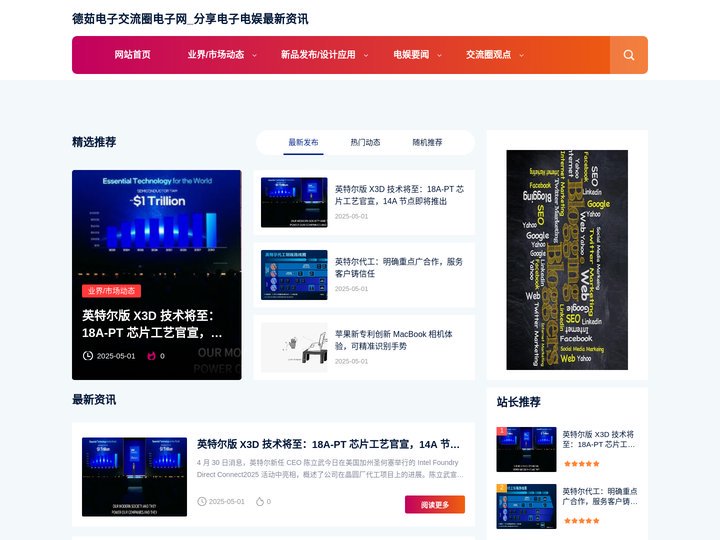This screenshot has width=720, height=540.
Task: Click the Blogging word-cloud banner image
Action: [x=567, y=260]
